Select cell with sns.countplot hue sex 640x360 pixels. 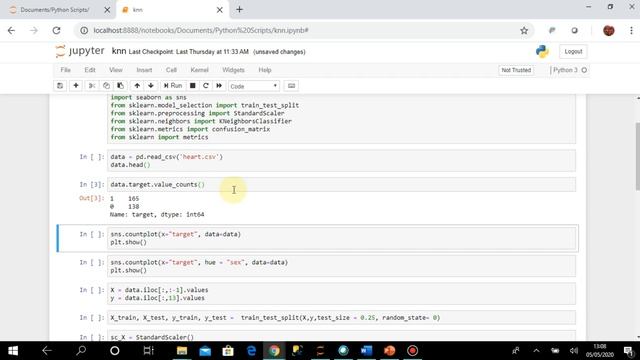click(x=341, y=266)
